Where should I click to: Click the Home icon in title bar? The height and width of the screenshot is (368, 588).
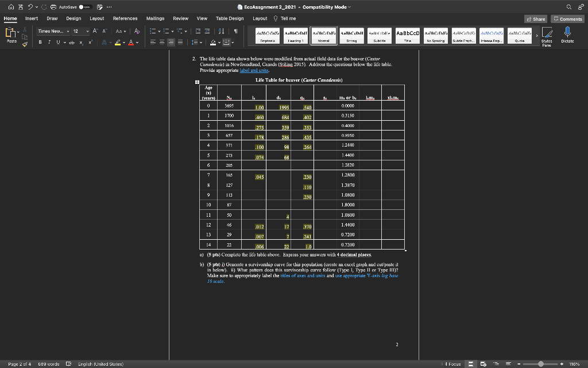(x=11, y=7)
